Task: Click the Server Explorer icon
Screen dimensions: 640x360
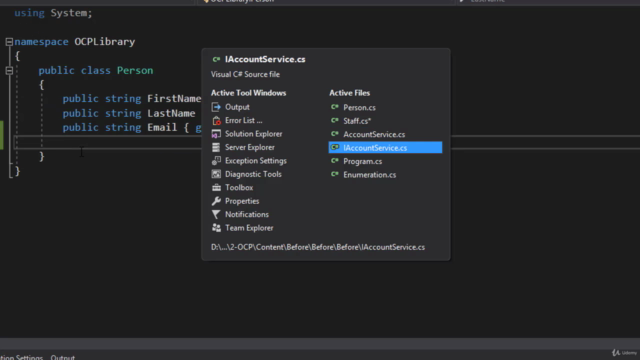Action: (216, 147)
